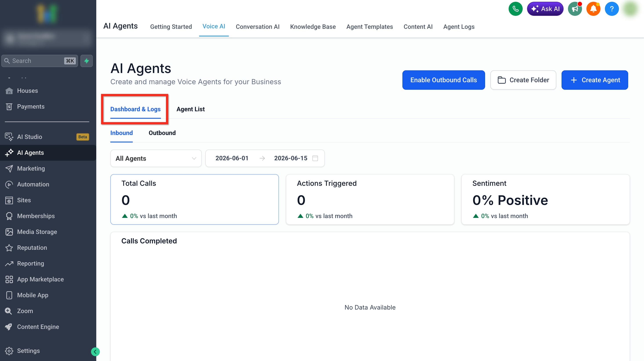Select the Voice AI tab
Screen dimensions: 644x361
point(214,26)
